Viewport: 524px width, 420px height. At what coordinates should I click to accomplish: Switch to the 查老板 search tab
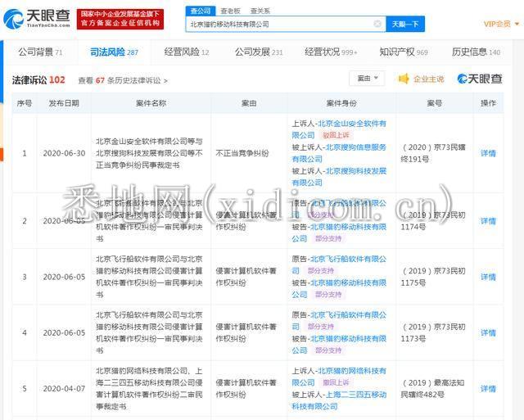230,11
